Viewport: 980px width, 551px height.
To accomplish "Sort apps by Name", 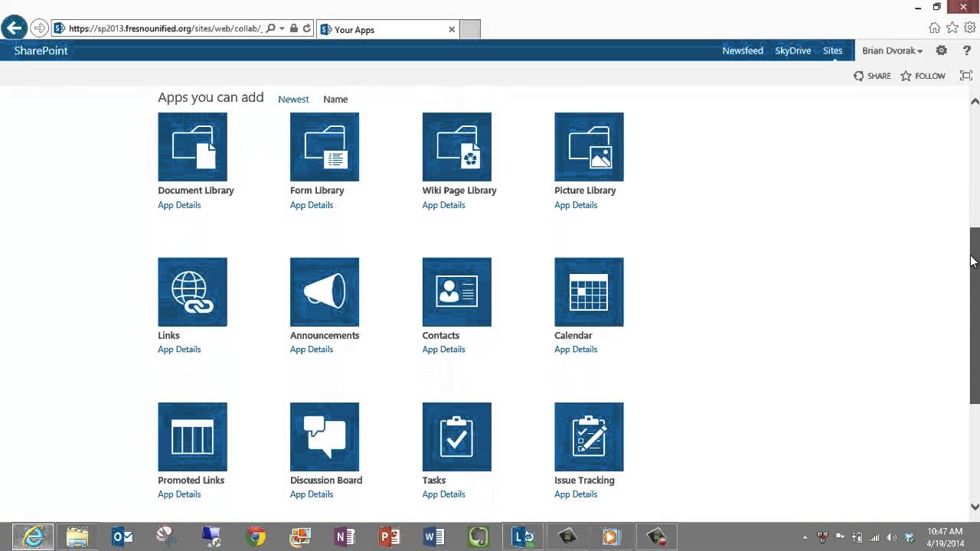I will click(x=335, y=99).
